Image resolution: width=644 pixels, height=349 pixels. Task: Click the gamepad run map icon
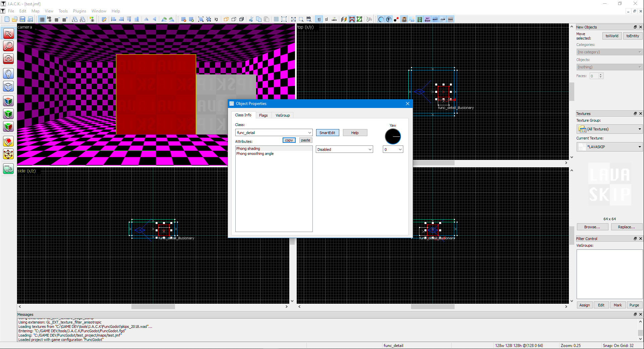pyautogui.click(x=369, y=19)
